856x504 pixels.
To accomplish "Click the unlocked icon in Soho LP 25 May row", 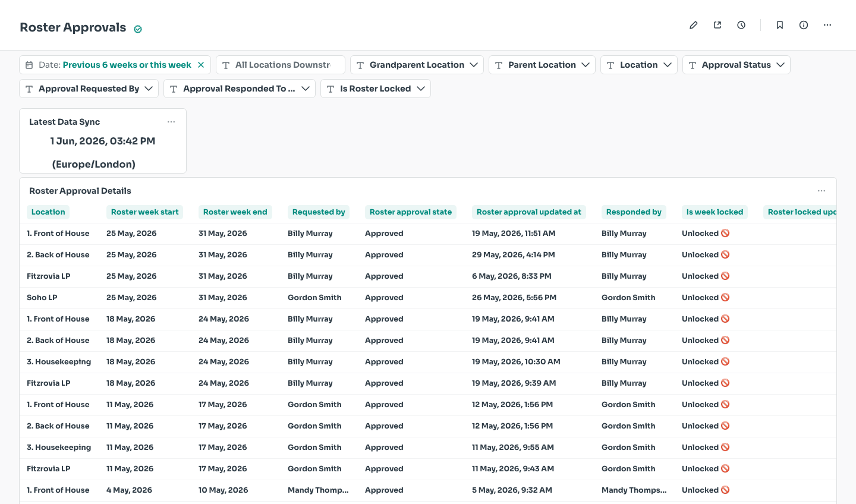I will [x=725, y=297].
